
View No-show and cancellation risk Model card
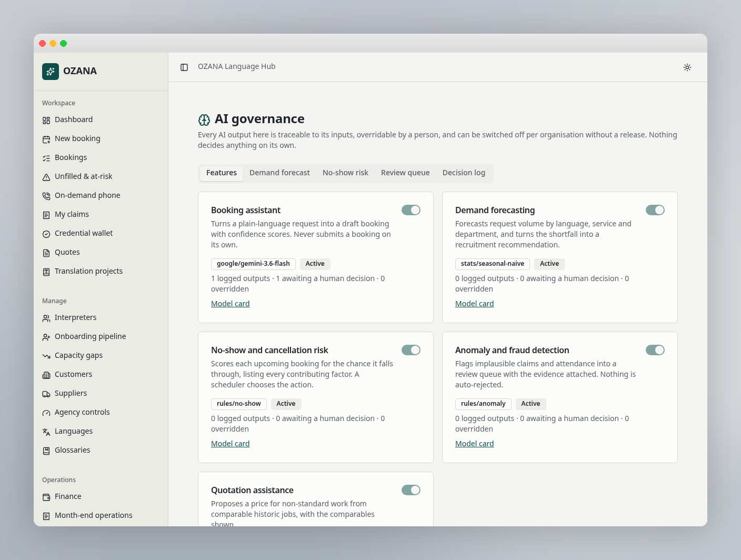click(x=231, y=444)
